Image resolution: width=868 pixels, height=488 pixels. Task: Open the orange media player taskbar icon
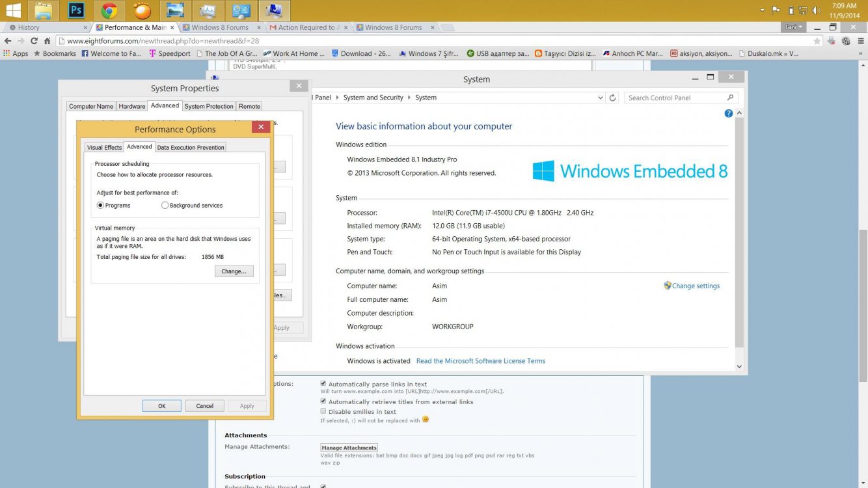click(141, 10)
